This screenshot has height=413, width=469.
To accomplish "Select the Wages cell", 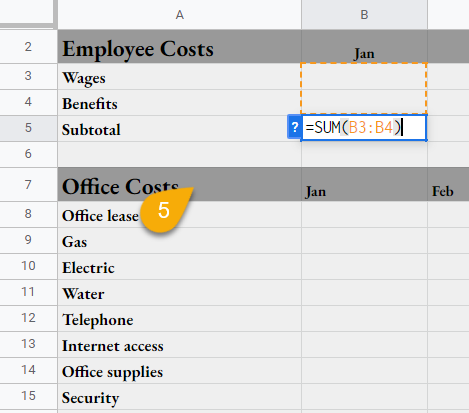I will coord(180,77).
